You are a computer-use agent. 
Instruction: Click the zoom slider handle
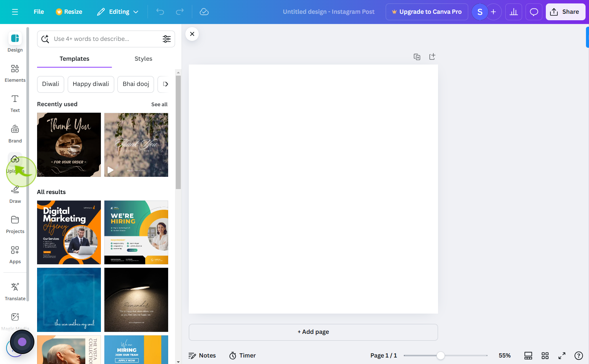(x=441, y=356)
